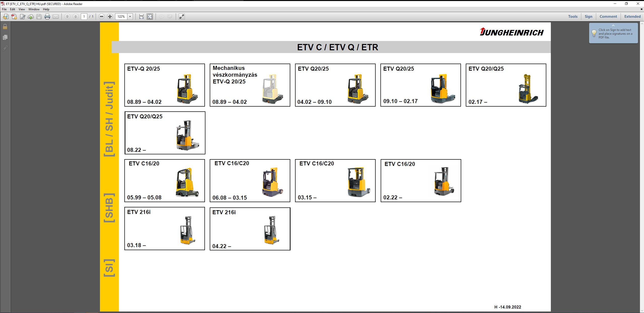The height and width of the screenshot is (313, 644).
Task: Click the [SHB] sidebar label
Action: click(110, 208)
